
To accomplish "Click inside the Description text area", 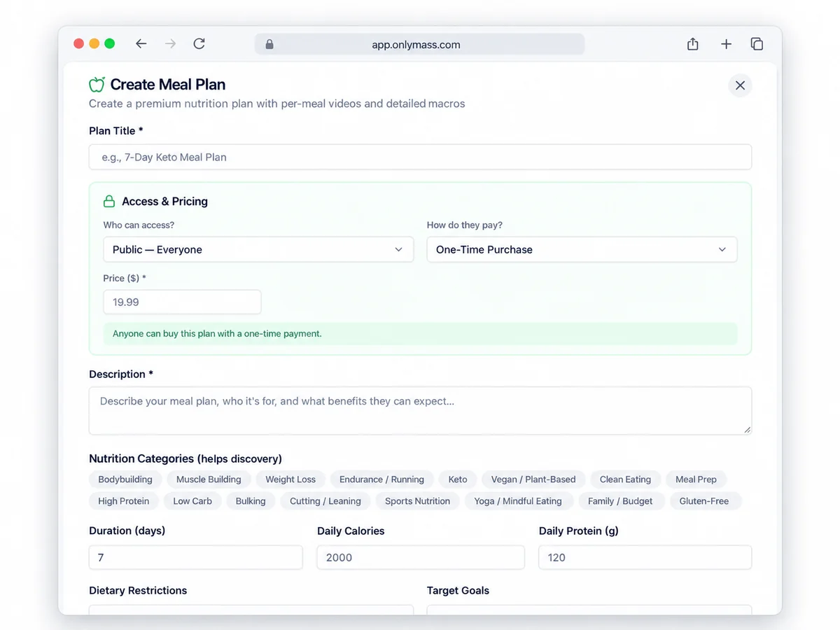I will [x=420, y=410].
